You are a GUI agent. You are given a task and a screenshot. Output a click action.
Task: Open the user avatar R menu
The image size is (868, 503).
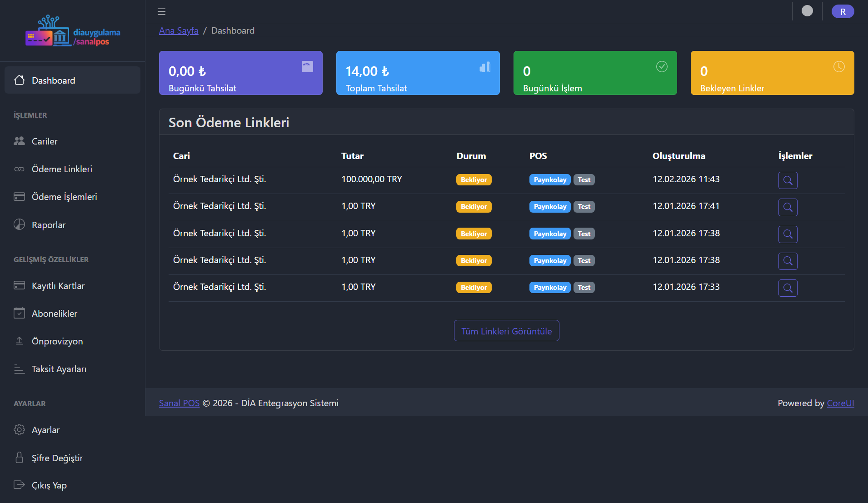(843, 11)
